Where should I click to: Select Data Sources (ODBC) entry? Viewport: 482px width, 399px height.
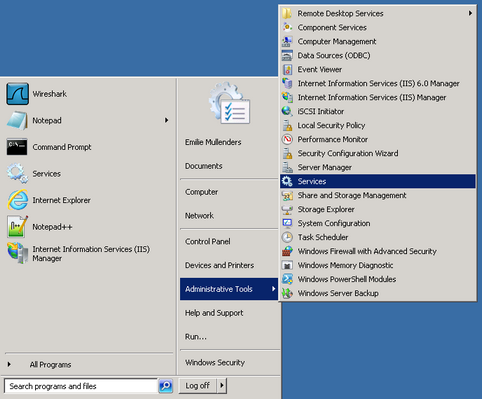click(378, 55)
